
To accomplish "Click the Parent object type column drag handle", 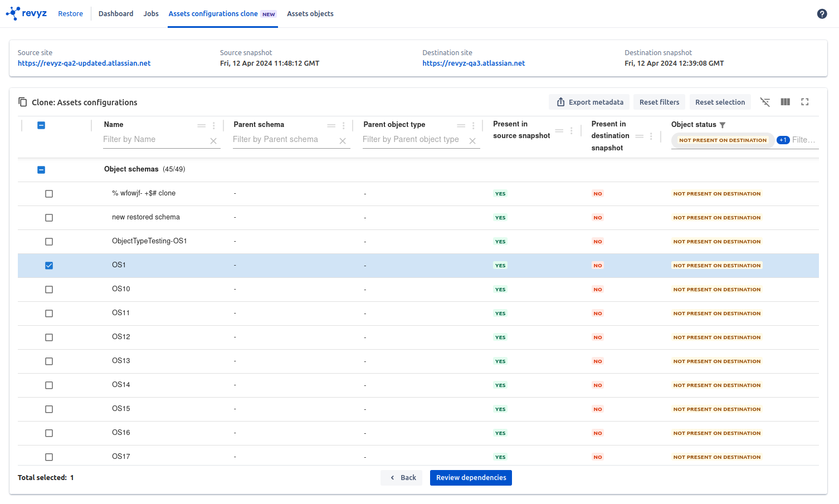I will (x=461, y=126).
